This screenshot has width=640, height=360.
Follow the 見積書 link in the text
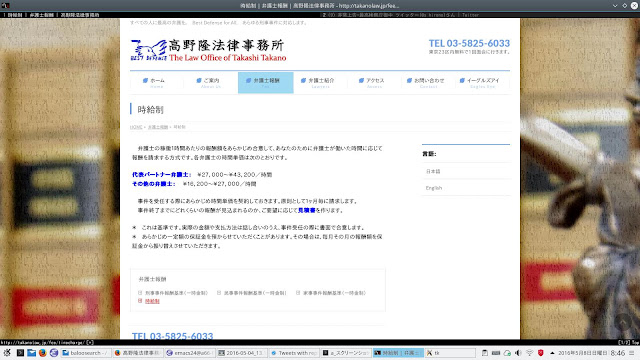point(307,210)
